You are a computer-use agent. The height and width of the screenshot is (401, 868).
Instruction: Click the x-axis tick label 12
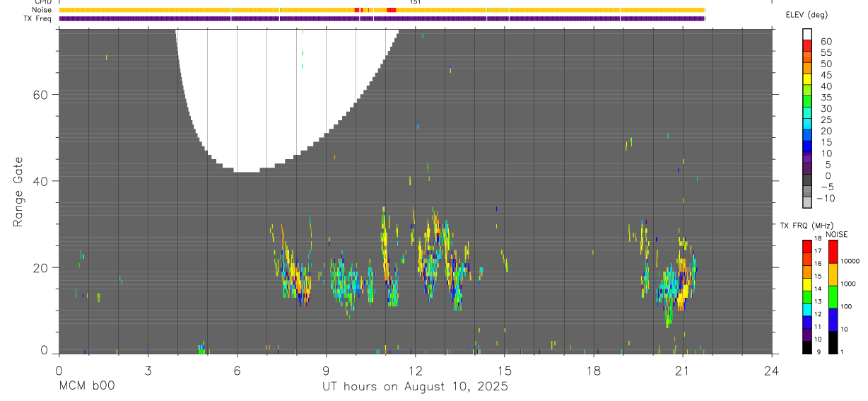click(415, 371)
